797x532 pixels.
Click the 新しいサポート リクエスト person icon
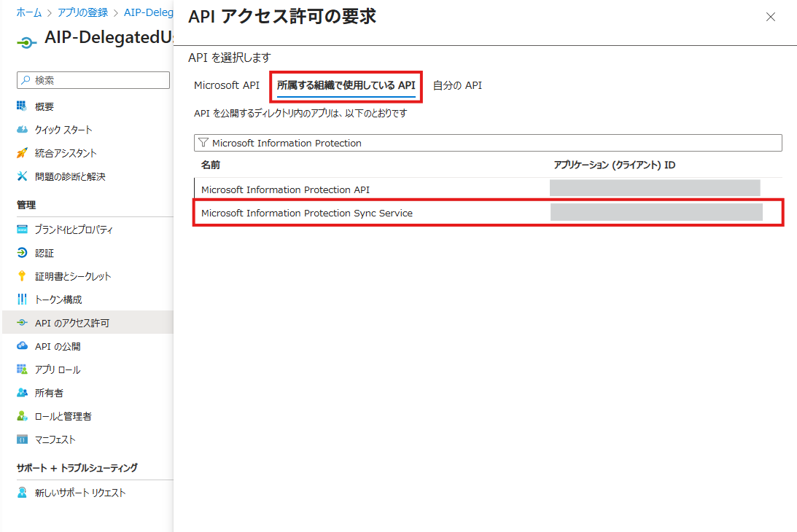tap(22, 493)
